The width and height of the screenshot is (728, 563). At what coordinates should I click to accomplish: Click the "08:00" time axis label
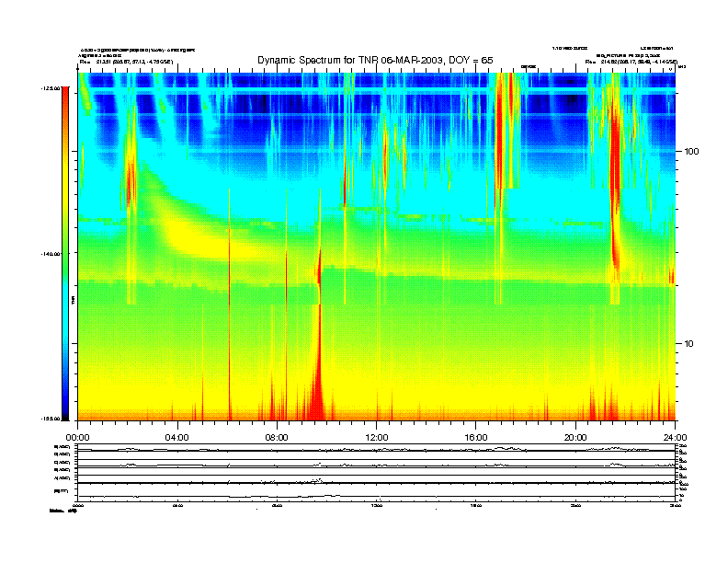(277, 438)
